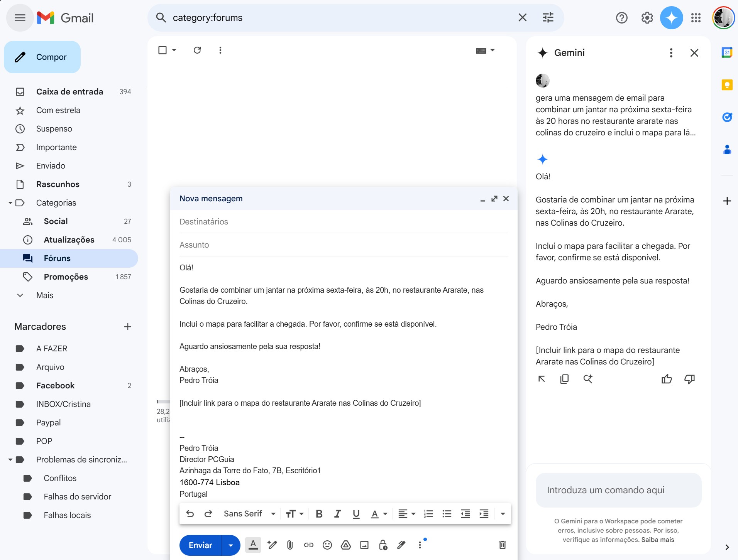
Task: Toggle numbered list
Action: [x=428, y=514]
